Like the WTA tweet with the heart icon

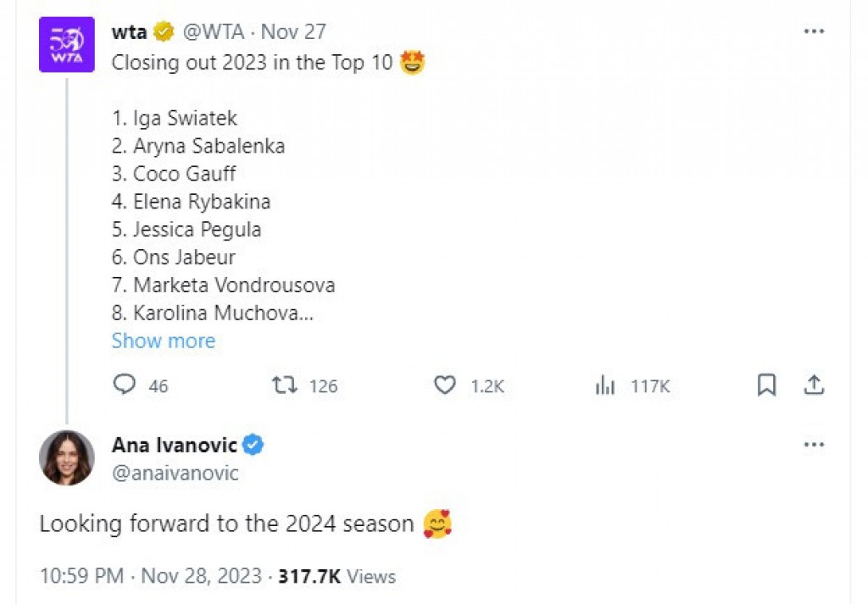[445, 385]
